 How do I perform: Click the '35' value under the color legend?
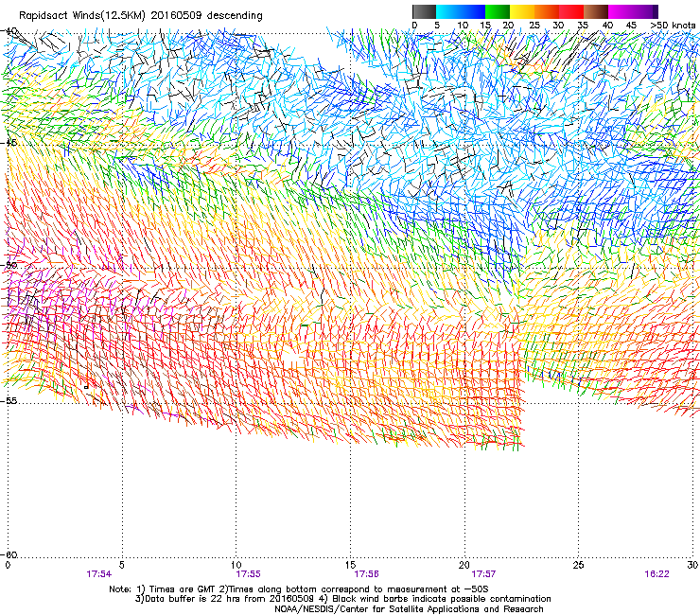pos(583,26)
